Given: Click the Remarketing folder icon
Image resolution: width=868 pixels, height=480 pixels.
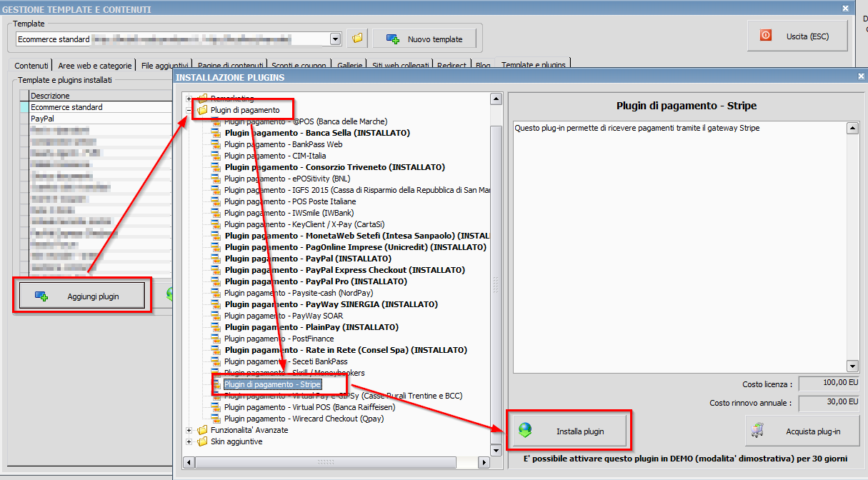Looking at the screenshot, I should point(202,99).
